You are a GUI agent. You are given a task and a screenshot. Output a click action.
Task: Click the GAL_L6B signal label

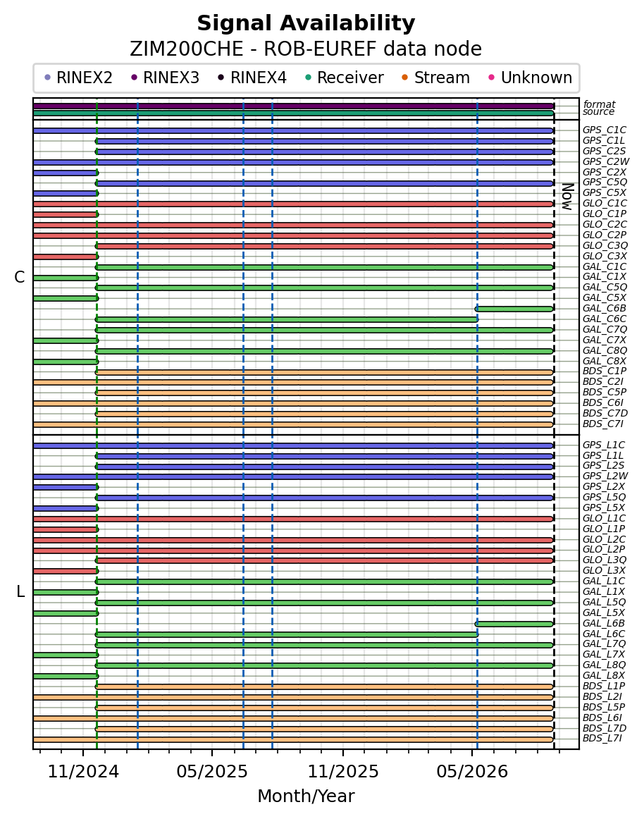[x=604, y=623]
